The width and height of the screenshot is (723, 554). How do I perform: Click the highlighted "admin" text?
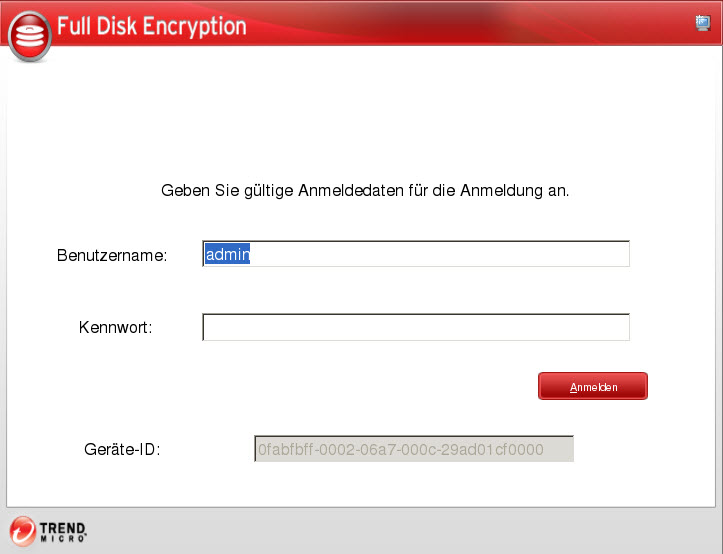click(x=227, y=255)
